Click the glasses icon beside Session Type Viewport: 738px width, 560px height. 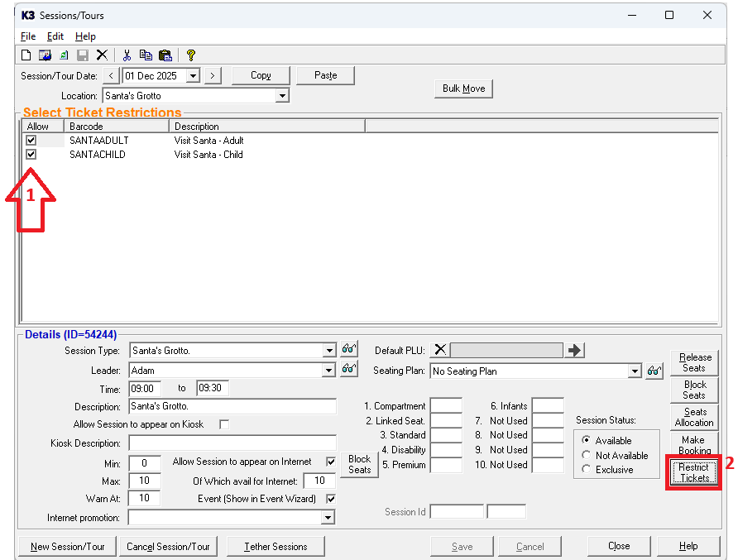tap(349, 350)
